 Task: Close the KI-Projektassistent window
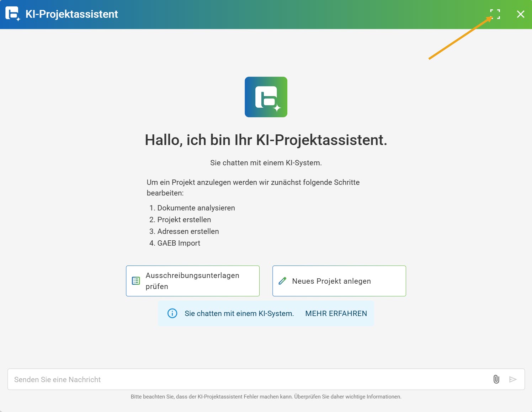(x=521, y=14)
